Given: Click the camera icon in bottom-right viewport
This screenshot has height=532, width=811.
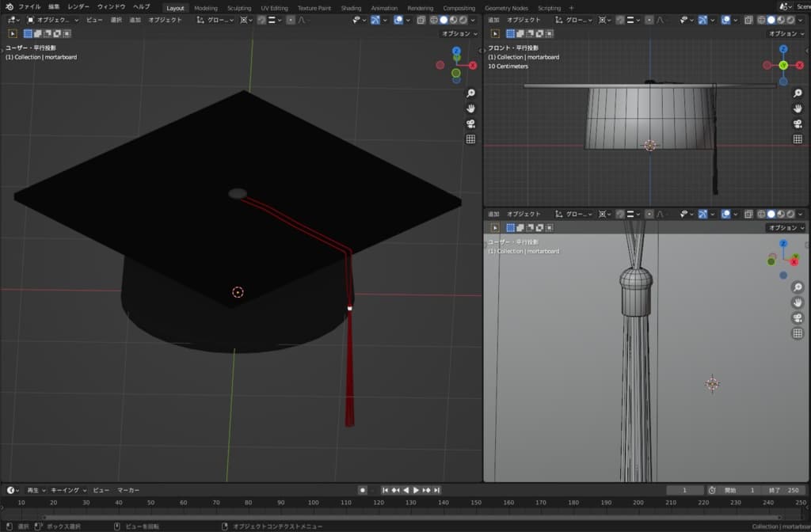Looking at the screenshot, I should pos(798,317).
